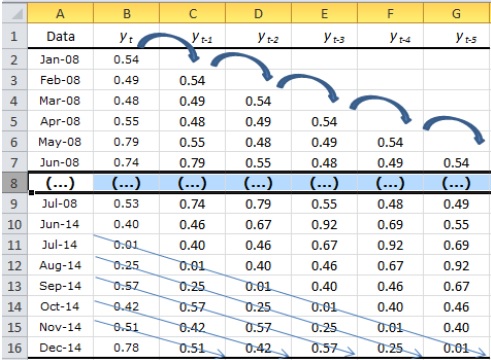Screen dimensions: 491x360
Task: Select row 13 header
Action: pos(15,286)
